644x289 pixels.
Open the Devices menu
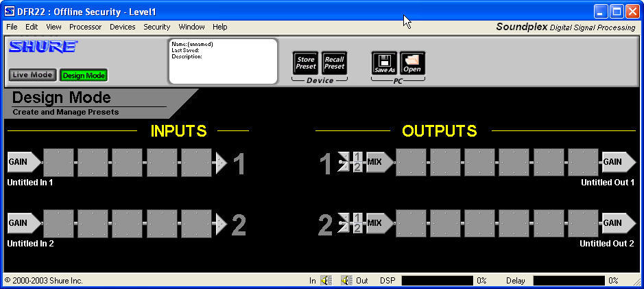point(122,27)
